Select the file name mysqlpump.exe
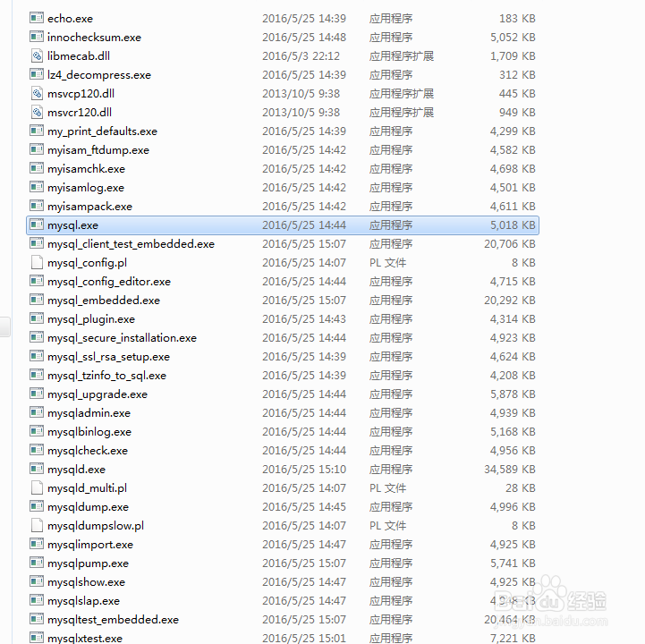This screenshot has height=644, width=645. 88,563
